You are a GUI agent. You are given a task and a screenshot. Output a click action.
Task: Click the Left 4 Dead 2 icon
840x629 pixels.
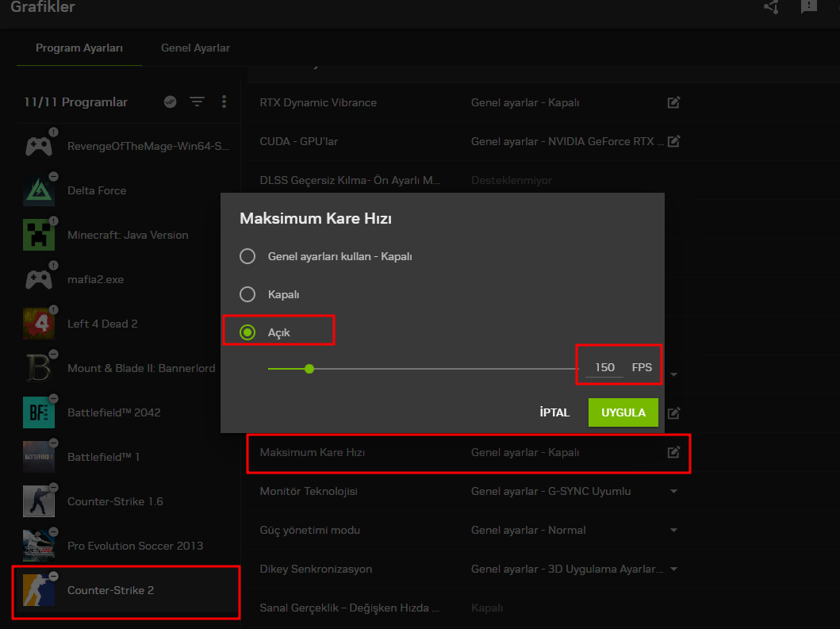39,324
